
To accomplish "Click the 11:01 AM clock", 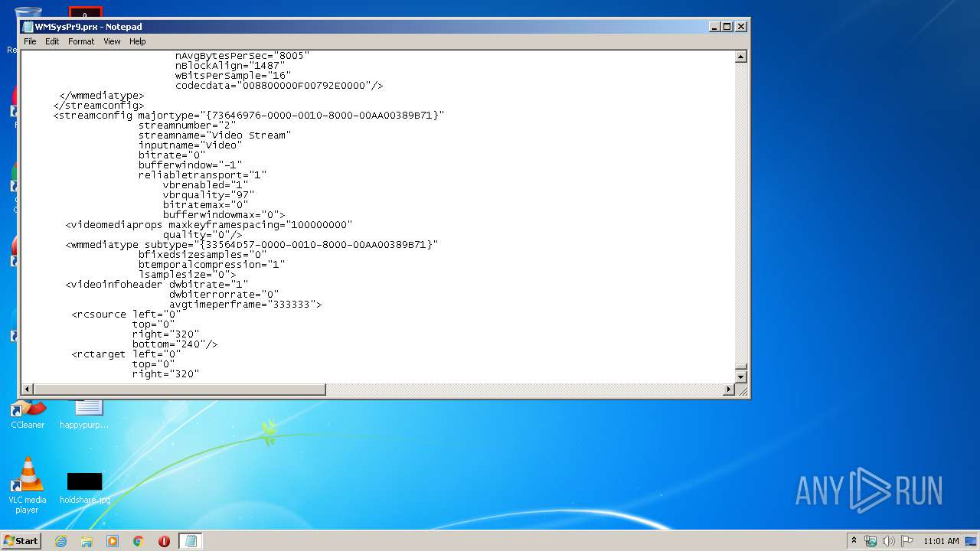I will pyautogui.click(x=941, y=541).
